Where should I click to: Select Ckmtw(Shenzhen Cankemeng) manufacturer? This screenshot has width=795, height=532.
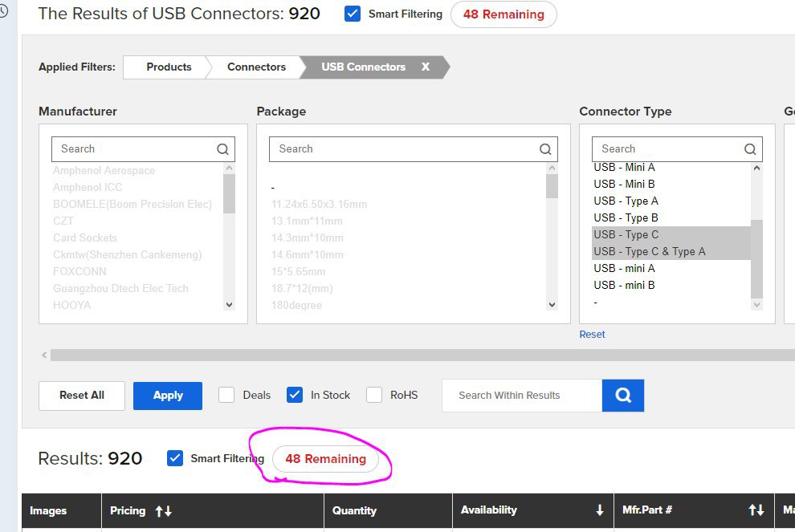point(127,254)
